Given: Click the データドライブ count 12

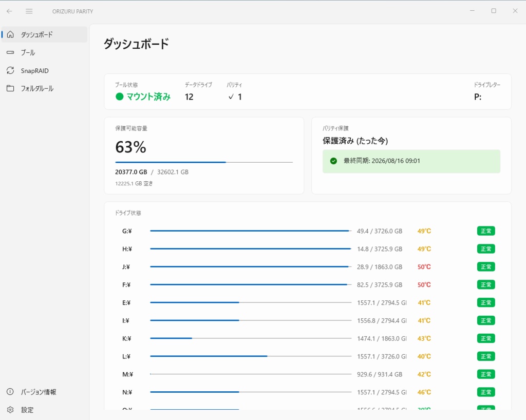Looking at the screenshot, I should [189, 97].
